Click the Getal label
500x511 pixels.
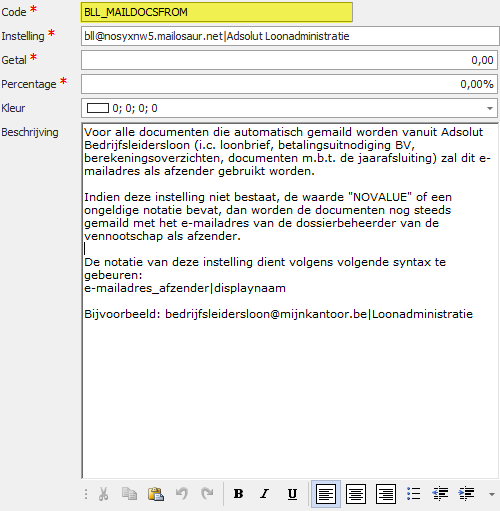pos(14,60)
